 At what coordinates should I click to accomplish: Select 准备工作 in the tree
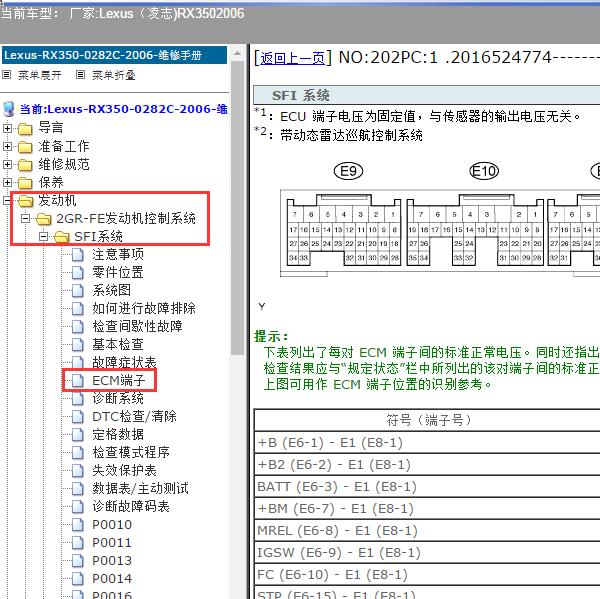64,146
